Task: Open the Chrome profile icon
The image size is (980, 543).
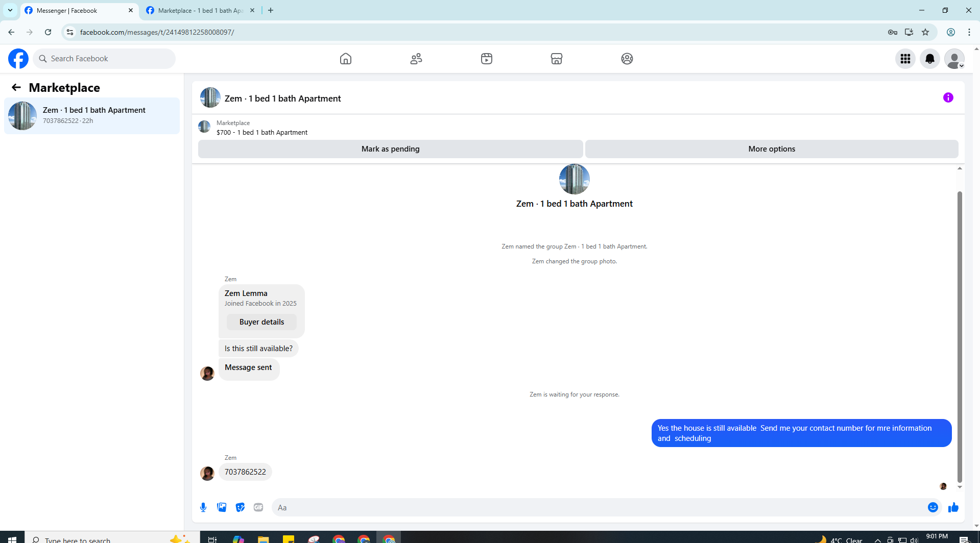Action: point(951,32)
